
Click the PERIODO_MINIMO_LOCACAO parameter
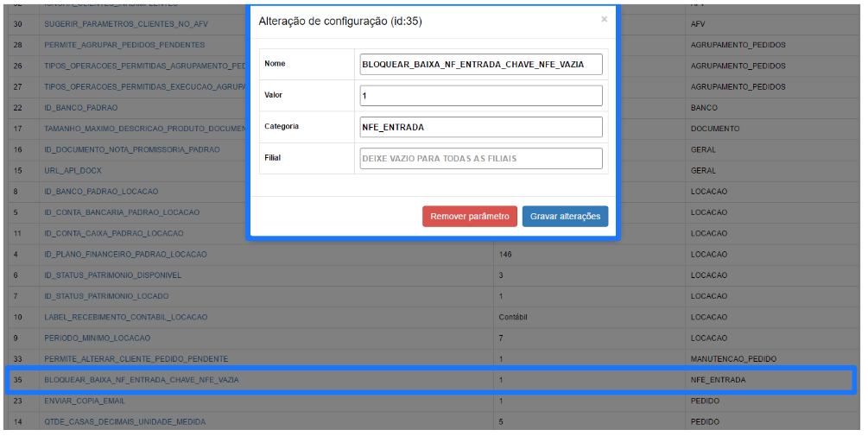(97, 338)
